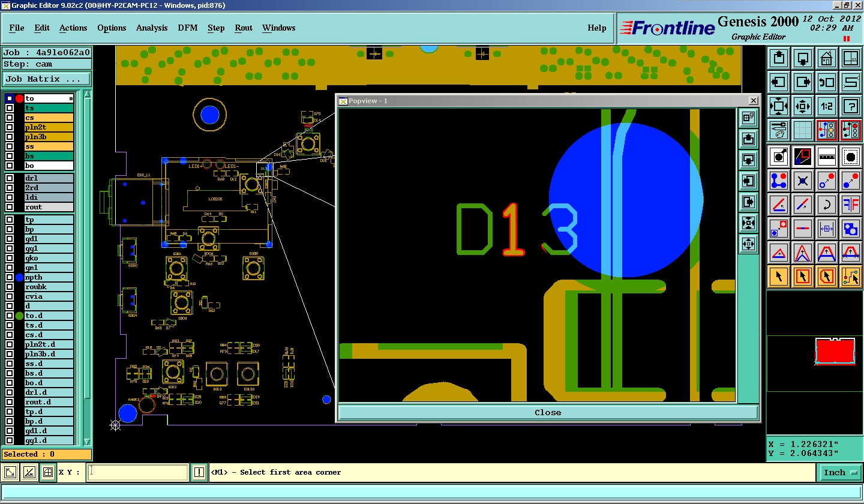Open the DFM menu
The image size is (864, 504).
click(x=188, y=28)
